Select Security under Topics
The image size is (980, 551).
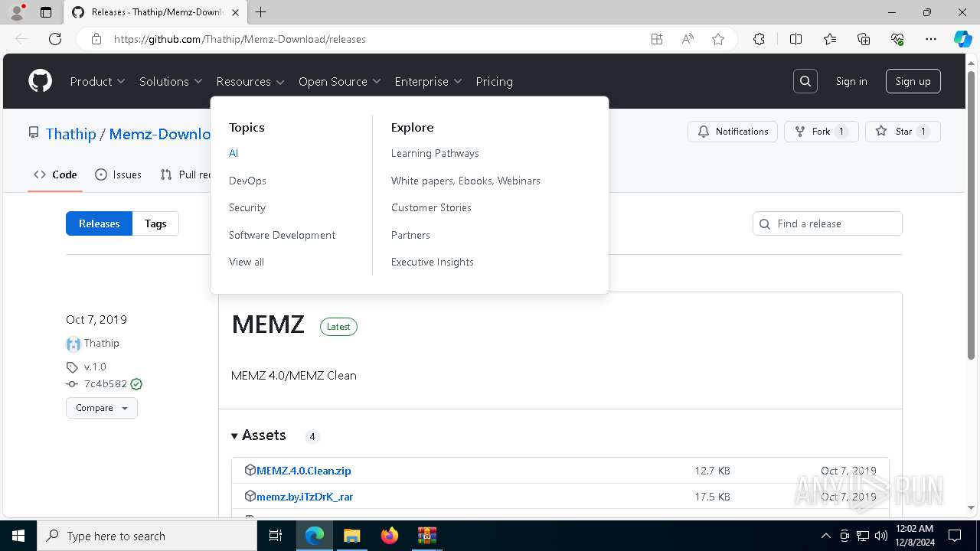click(x=247, y=207)
